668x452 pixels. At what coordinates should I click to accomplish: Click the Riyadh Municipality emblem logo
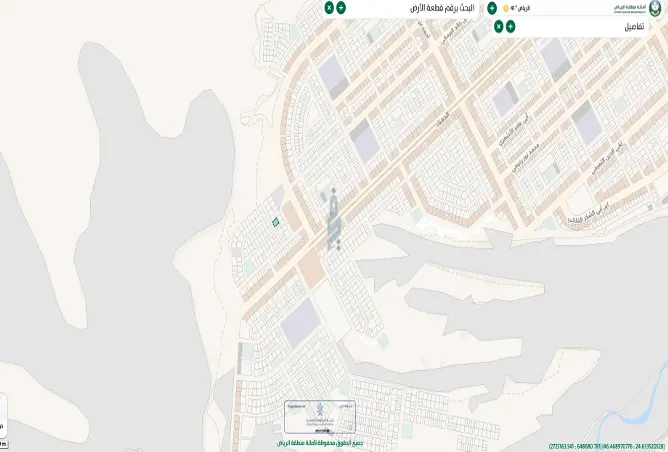click(x=655, y=8)
